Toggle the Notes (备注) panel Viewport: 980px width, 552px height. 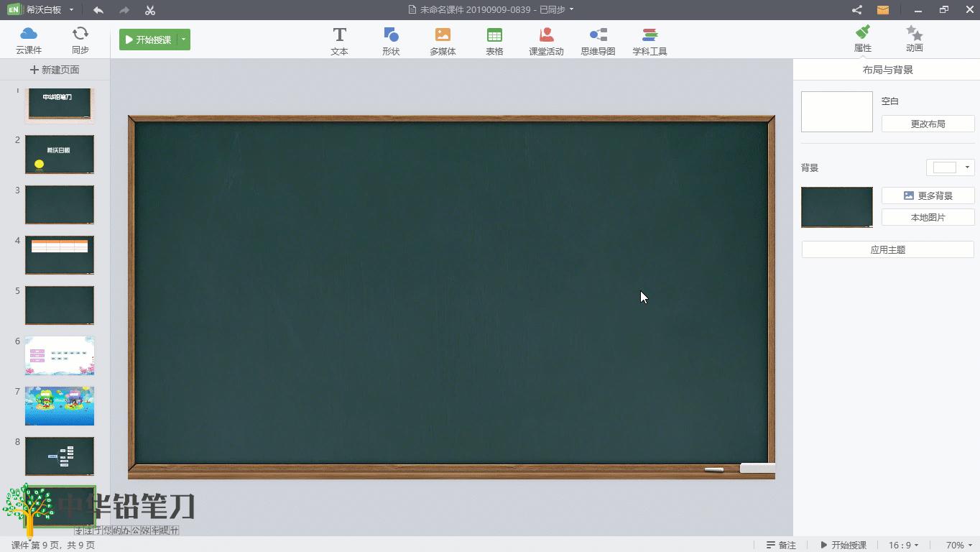(781, 545)
